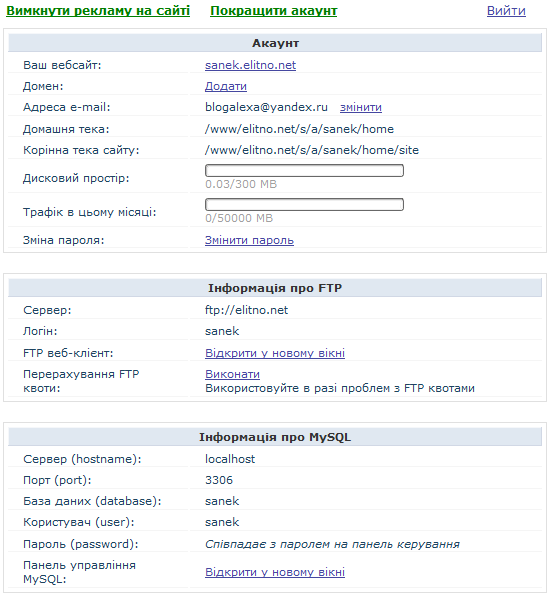Click the home folder path ending in /home
This screenshot has height=609, width=556.
tap(299, 129)
